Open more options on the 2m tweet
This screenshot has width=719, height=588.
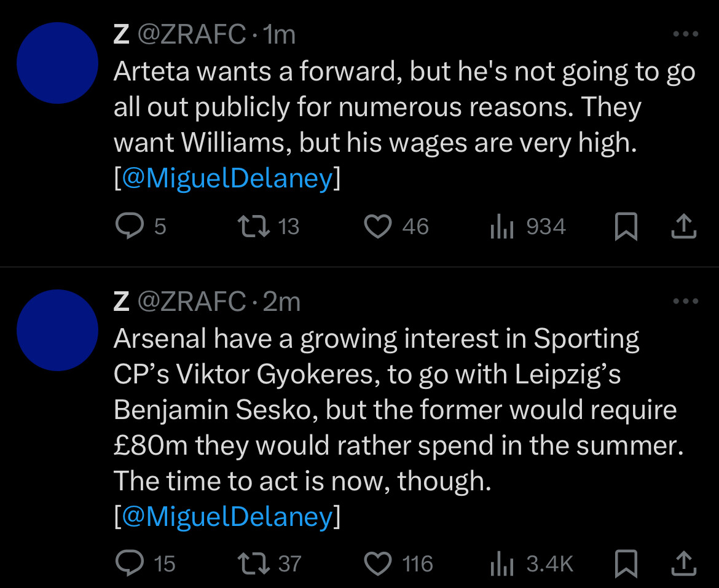[685, 301]
